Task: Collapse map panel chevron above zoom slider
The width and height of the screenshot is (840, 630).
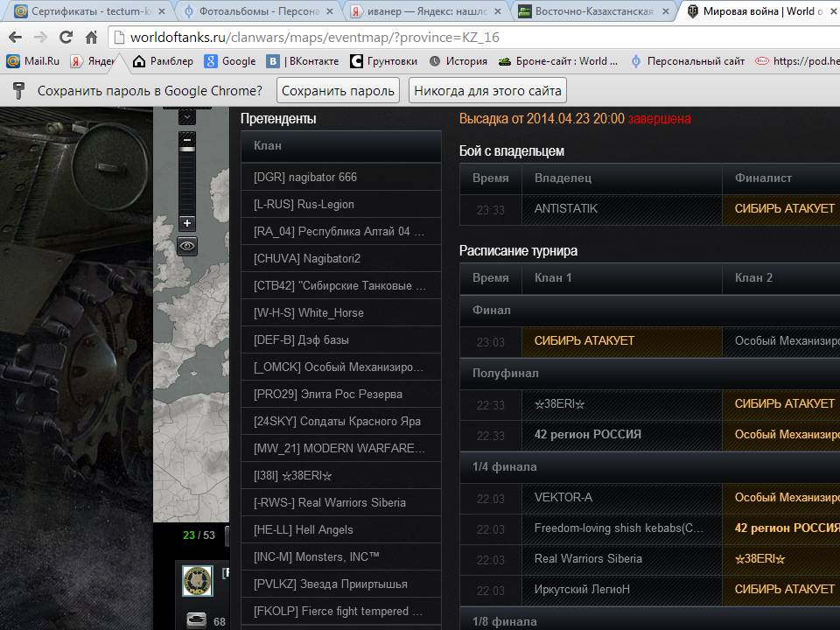Action: click(187, 116)
